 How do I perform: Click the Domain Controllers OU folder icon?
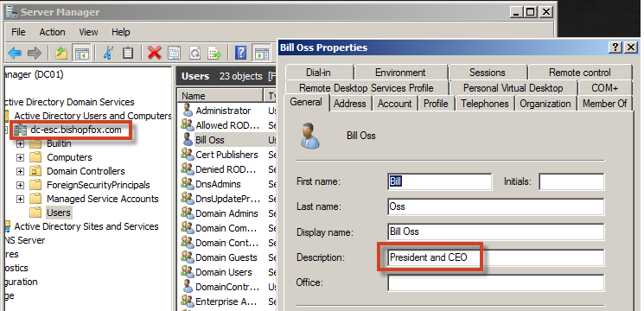tap(36, 171)
